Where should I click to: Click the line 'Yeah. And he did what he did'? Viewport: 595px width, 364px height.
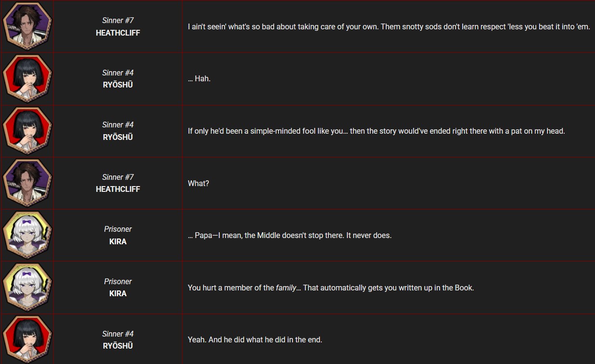[255, 339]
